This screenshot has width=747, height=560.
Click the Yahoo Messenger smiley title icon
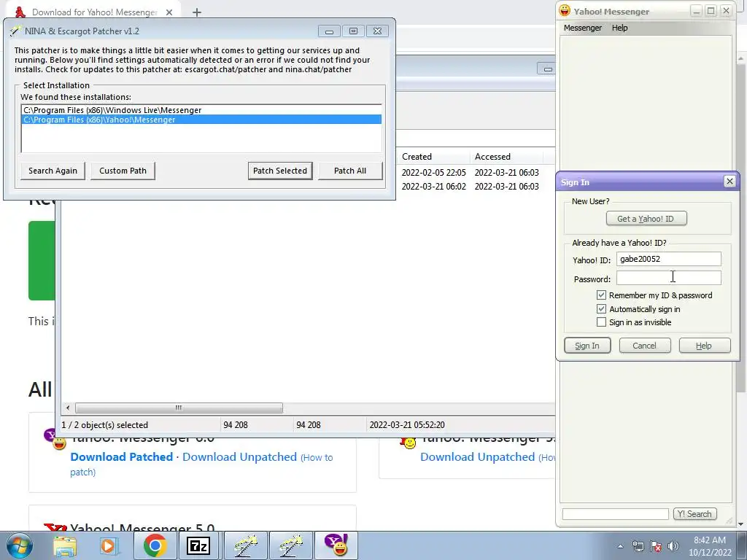(565, 11)
